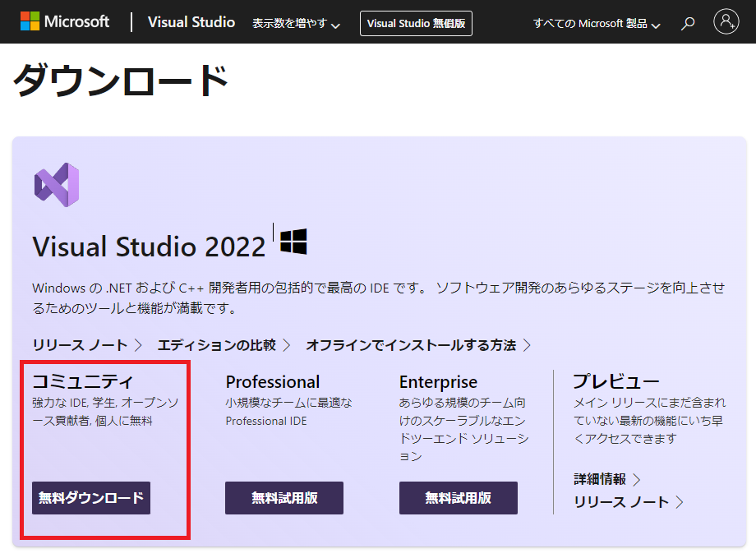Click the ダウンロード page heading

point(121,80)
